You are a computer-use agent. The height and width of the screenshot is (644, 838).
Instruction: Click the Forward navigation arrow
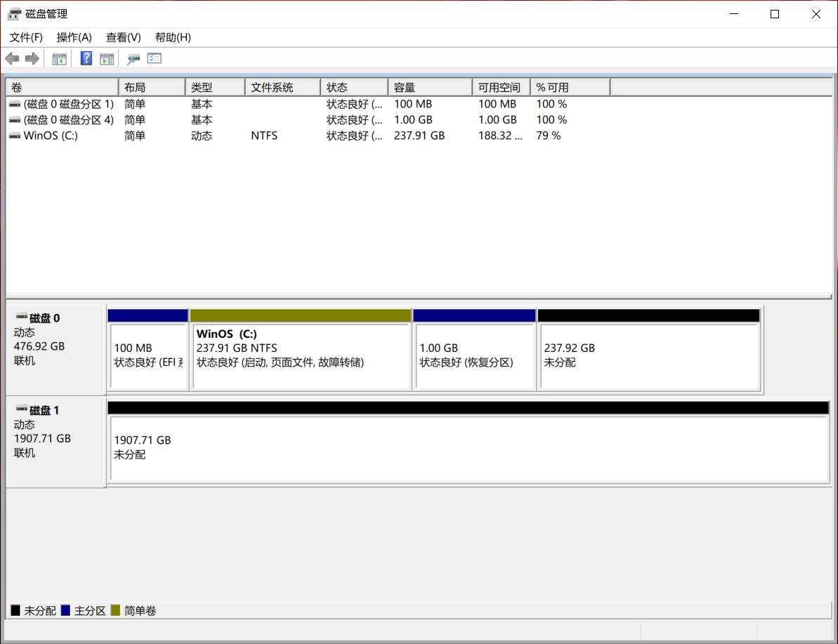(x=32, y=58)
